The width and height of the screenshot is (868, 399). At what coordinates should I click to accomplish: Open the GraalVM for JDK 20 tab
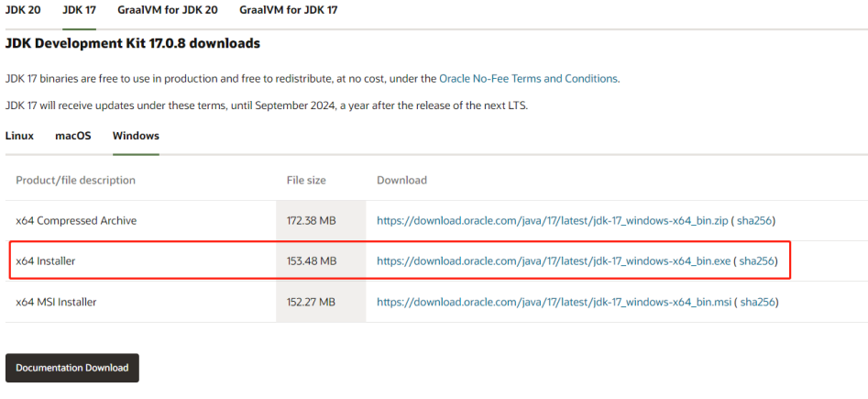(167, 10)
